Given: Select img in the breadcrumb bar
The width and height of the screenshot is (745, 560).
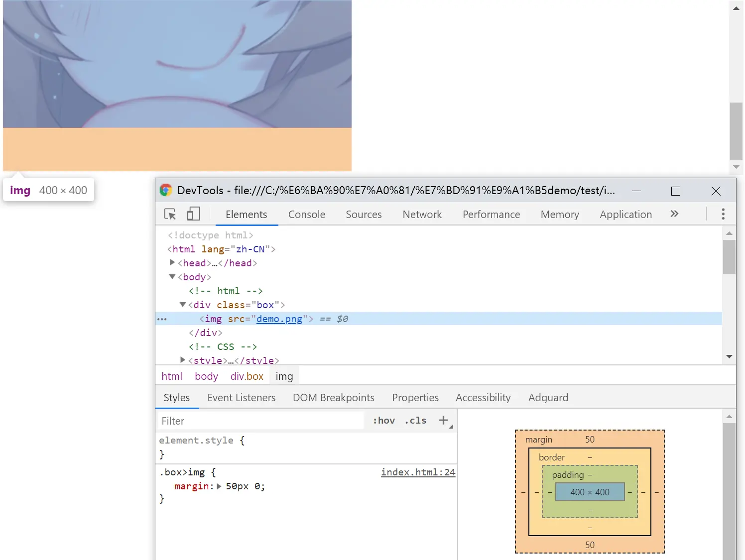Looking at the screenshot, I should tap(284, 376).
